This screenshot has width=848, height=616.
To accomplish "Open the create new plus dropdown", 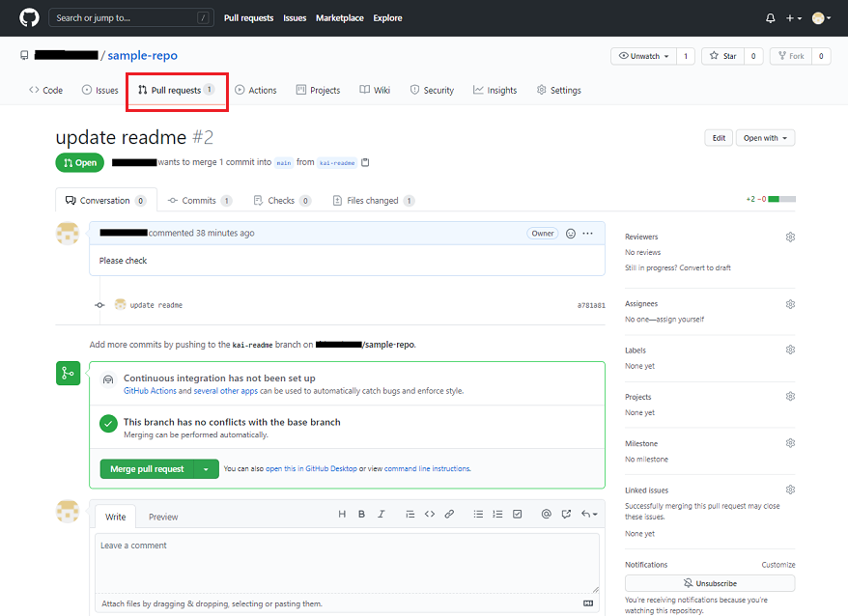I will click(793, 18).
